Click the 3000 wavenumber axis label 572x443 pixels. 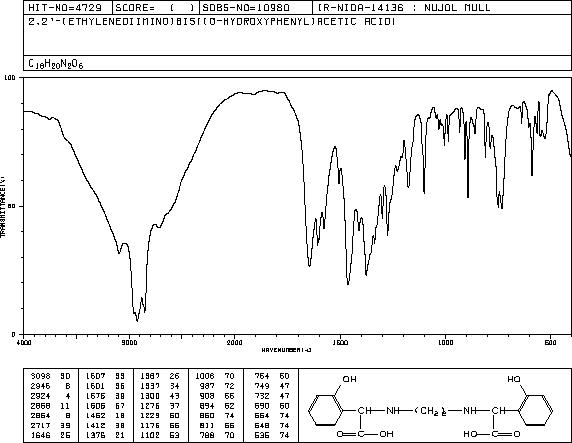[x=129, y=342]
